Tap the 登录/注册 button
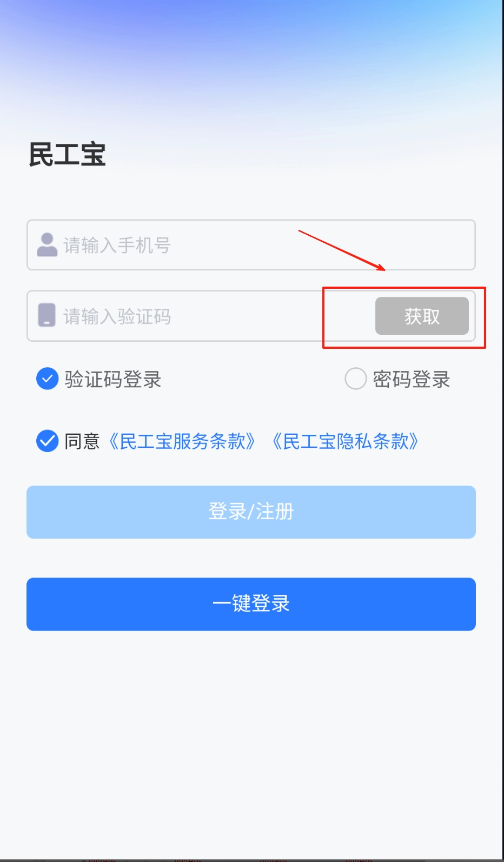Screen dimensions: 504x862 (251, 512)
